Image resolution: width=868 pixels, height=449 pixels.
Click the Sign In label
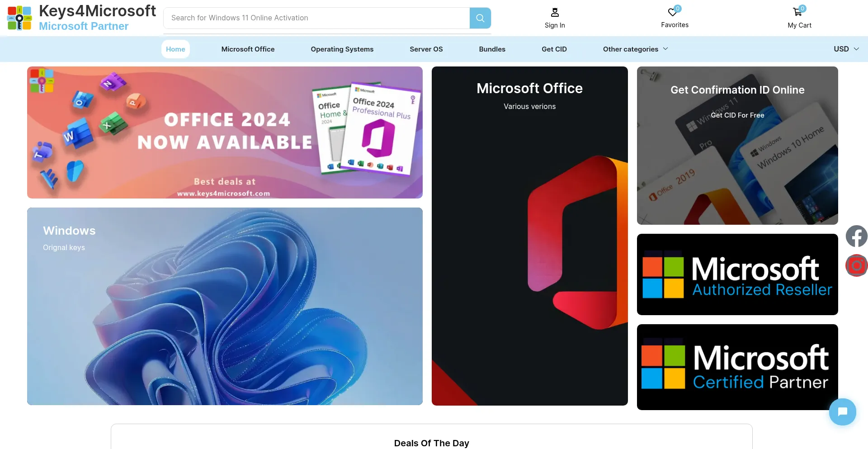pos(555,25)
